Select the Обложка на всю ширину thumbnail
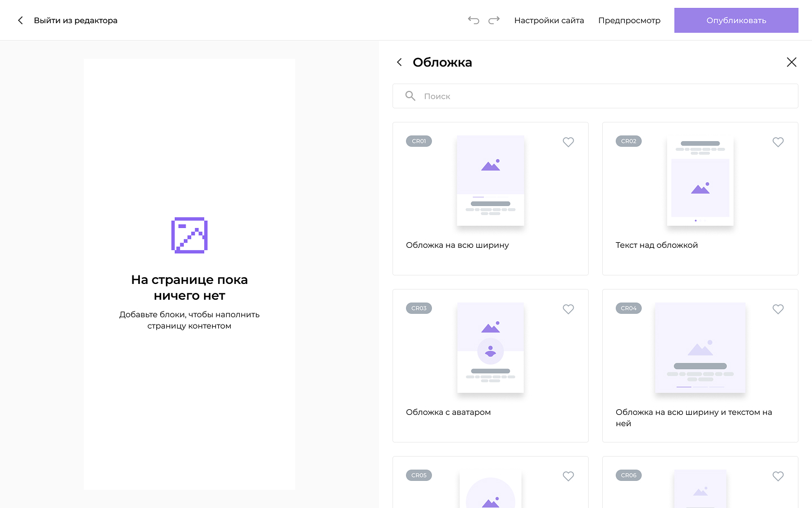812x508 pixels. click(491, 181)
